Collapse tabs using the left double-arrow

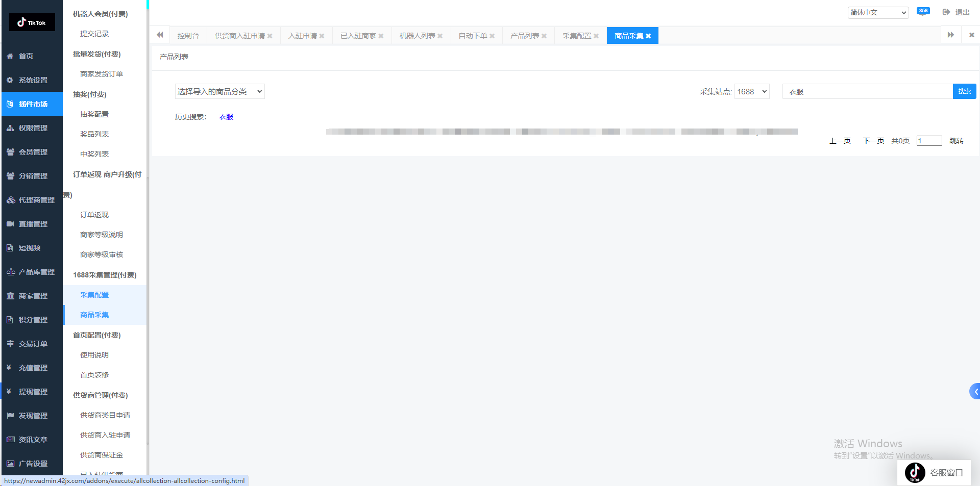tap(160, 35)
